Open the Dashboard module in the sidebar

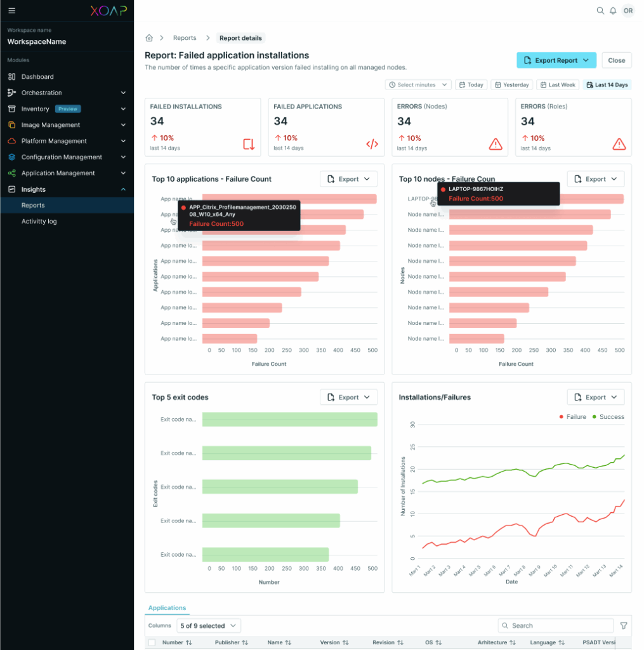point(13,76)
